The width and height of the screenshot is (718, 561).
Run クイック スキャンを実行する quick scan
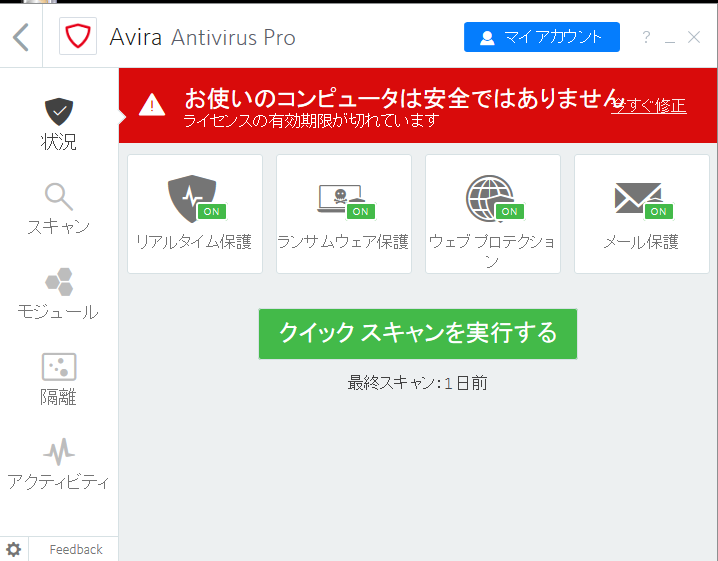click(x=418, y=334)
